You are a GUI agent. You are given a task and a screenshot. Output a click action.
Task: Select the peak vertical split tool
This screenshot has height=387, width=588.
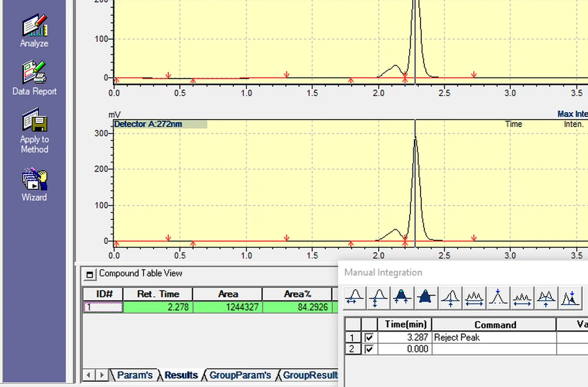[450, 298]
